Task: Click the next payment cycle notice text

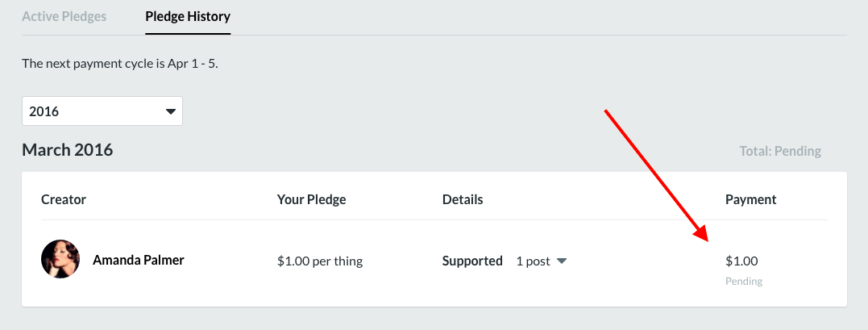Action: [x=120, y=63]
